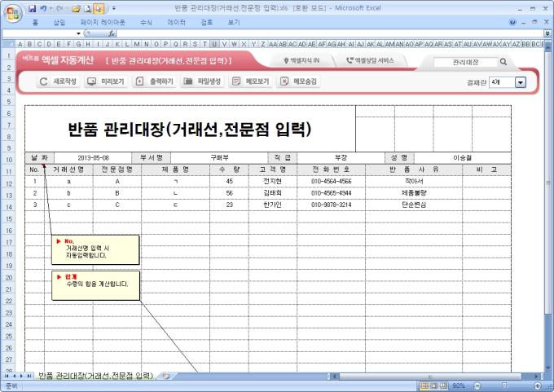Click inside the formula bar input
Image resolution: width=554 pixels, height=392 pixels.
pyautogui.click(x=330, y=33)
